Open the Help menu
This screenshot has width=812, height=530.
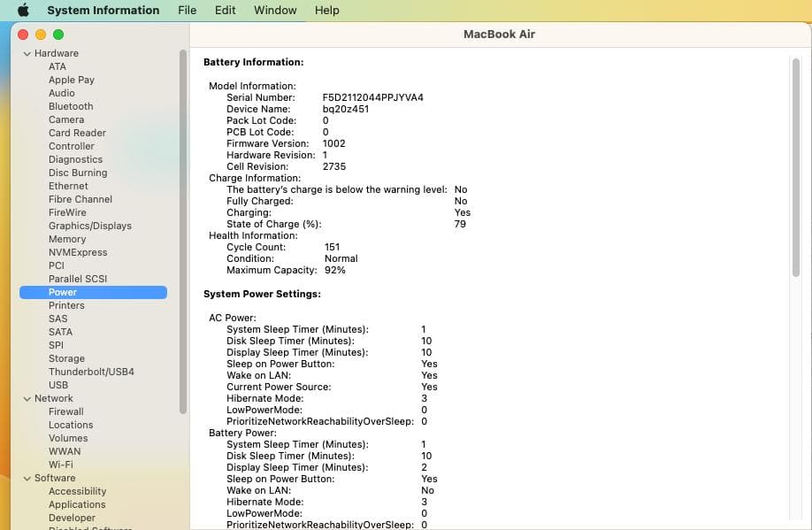point(326,10)
